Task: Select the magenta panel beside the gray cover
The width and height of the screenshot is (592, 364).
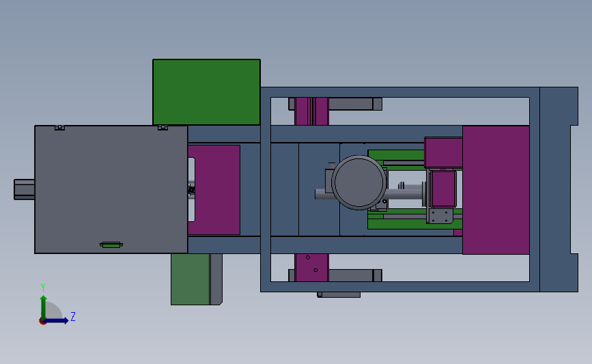Action: point(217,190)
